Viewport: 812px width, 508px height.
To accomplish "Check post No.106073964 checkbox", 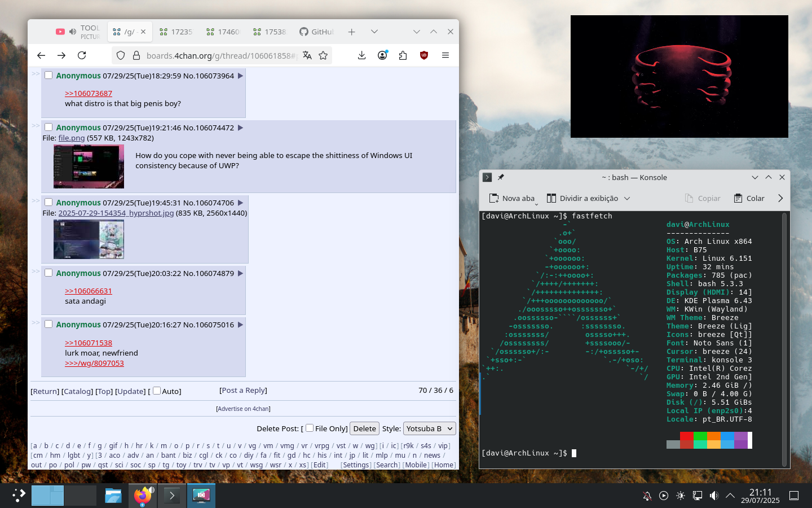I will pos(48,75).
